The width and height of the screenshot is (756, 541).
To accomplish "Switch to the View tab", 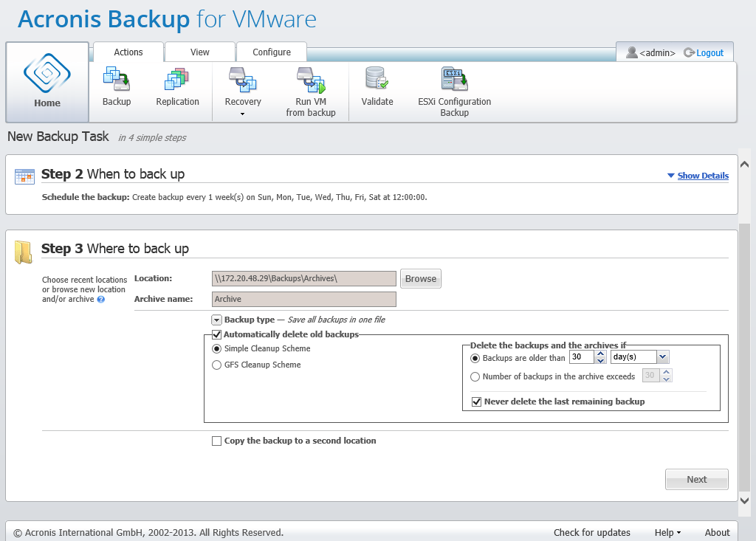I will [x=199, y=52].
